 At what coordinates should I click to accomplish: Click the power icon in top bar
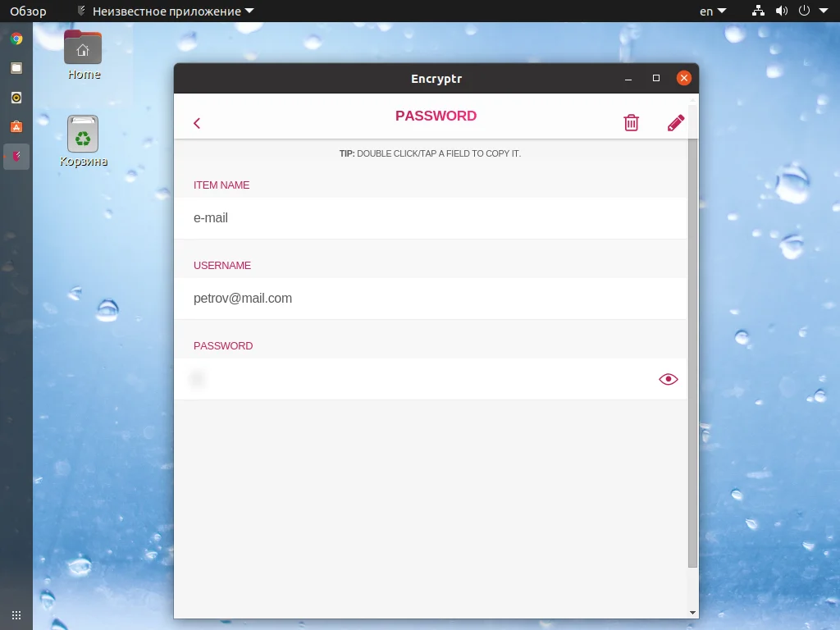[x=804, y=11]
